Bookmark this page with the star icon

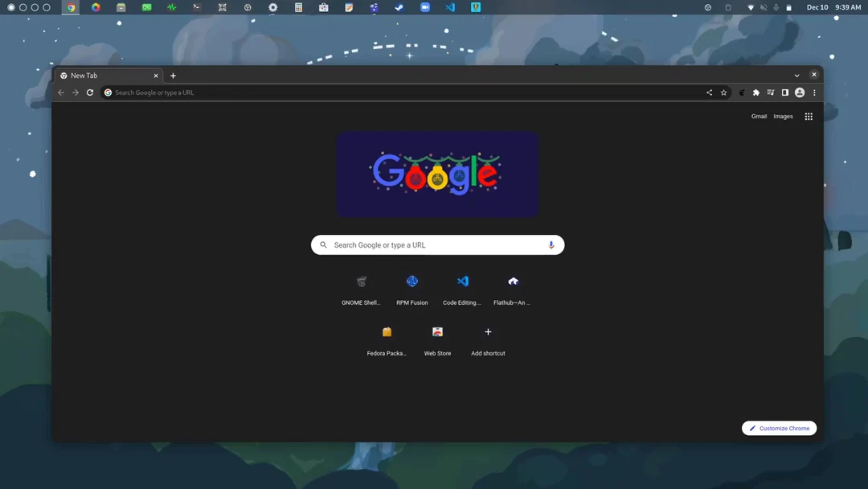[724, 92]
